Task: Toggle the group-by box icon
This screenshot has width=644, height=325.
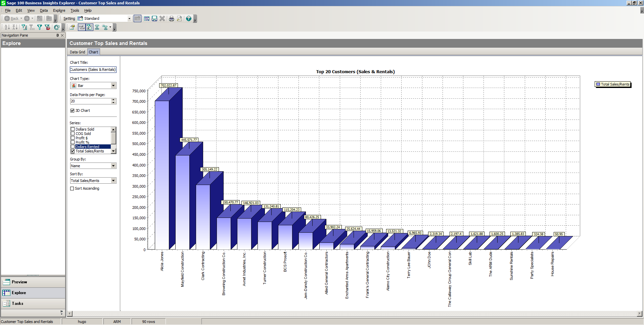Action: point(81,27)
